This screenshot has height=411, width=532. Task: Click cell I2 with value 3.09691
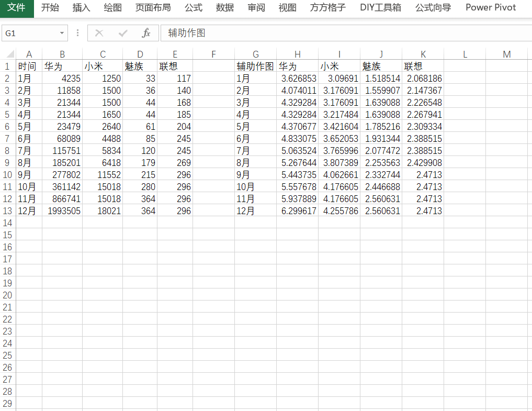[339, 78]
